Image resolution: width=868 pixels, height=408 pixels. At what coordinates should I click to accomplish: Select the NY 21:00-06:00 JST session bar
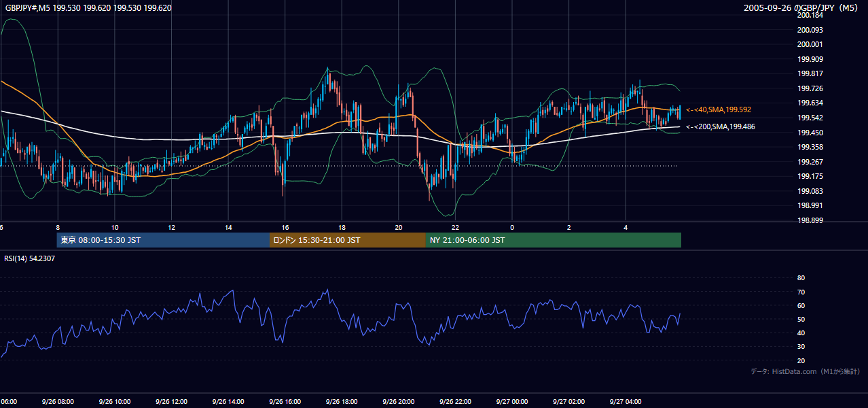coord(554,240)
